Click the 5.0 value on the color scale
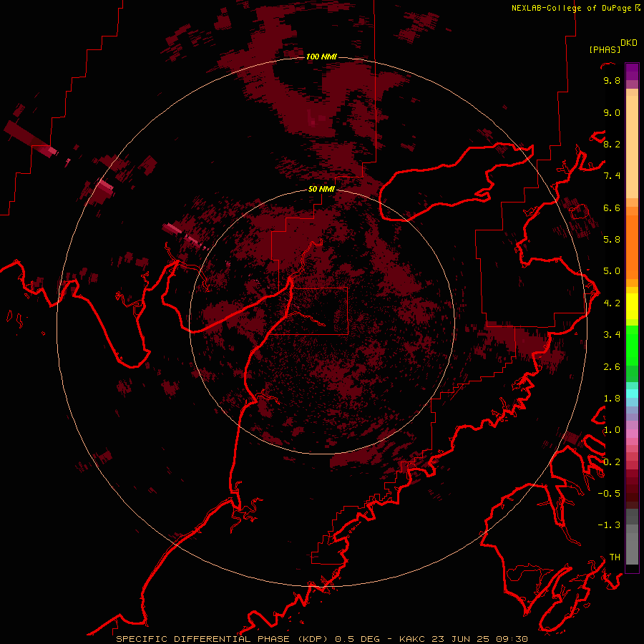Image resolution: width=644 pixels, height=644 pixels. [x=612, y=271]
